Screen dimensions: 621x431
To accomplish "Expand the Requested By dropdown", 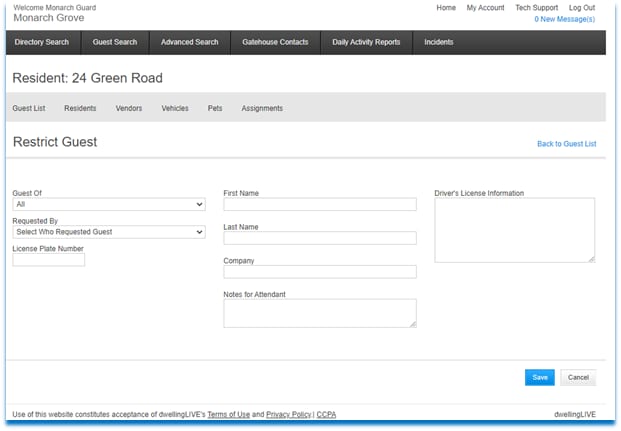I will coord(109,232).
